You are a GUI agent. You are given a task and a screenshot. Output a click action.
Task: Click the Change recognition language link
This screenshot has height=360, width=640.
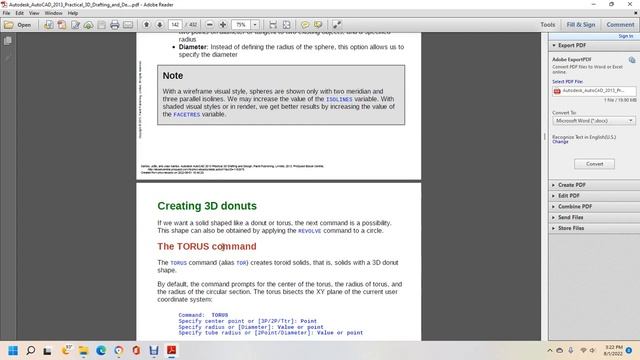[560, 142]
